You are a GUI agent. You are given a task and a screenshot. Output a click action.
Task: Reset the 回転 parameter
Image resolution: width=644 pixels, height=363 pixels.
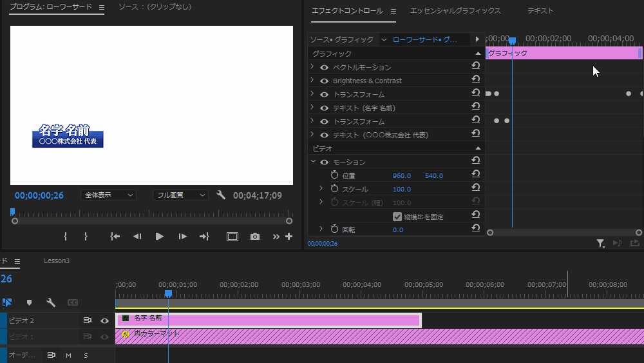pos(476,228)
